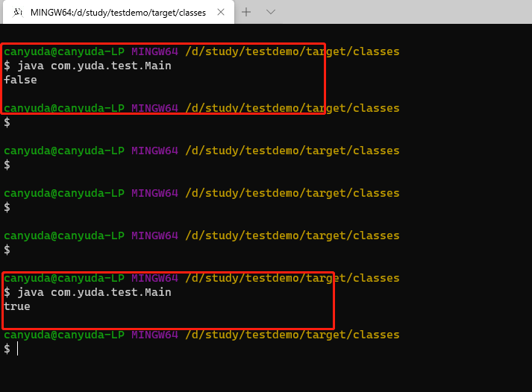This screenshot has width=532, height=392.
Task: Close the MINGW64 terminal tab
Action: pyautogui.click(x=221, y=12)
